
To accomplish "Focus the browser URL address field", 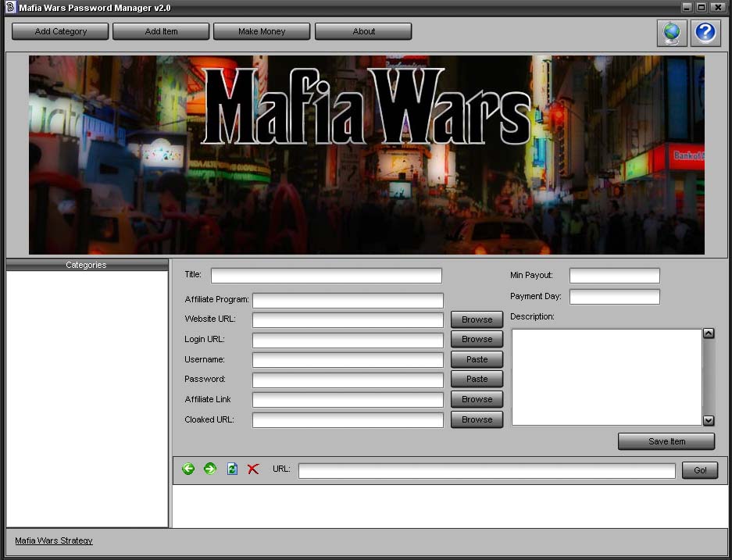I will coord(487,471).
